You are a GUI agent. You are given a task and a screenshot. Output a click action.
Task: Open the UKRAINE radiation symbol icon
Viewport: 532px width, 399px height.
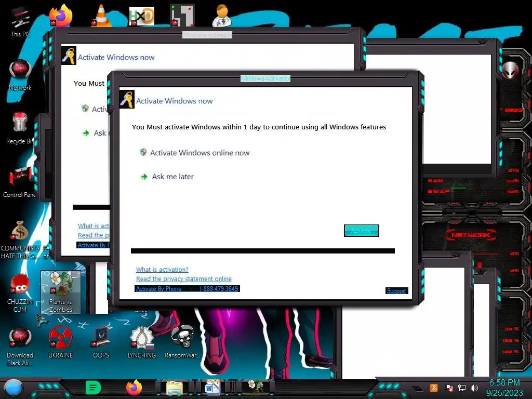(61, 343)
